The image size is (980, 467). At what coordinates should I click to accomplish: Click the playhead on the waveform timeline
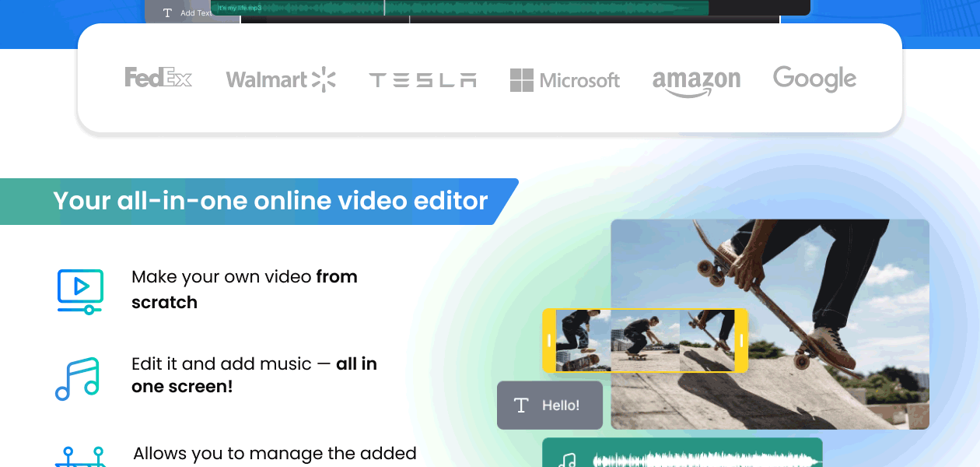(x=383, y=8)
